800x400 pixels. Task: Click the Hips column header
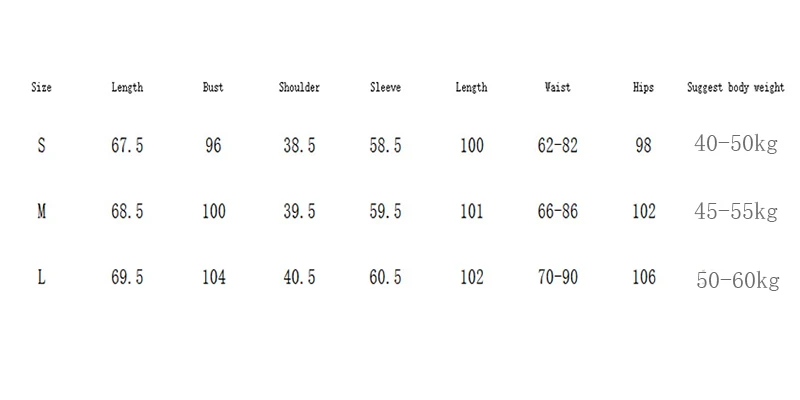coord(643,88)
